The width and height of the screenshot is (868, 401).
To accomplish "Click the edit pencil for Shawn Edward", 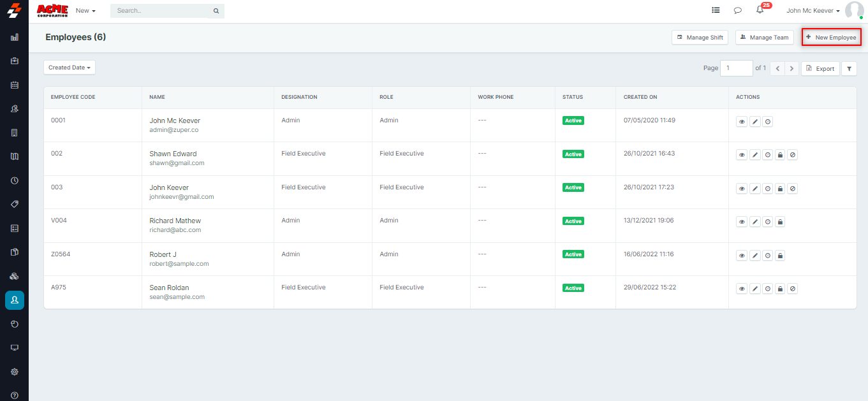I will (x=755, y=155).
